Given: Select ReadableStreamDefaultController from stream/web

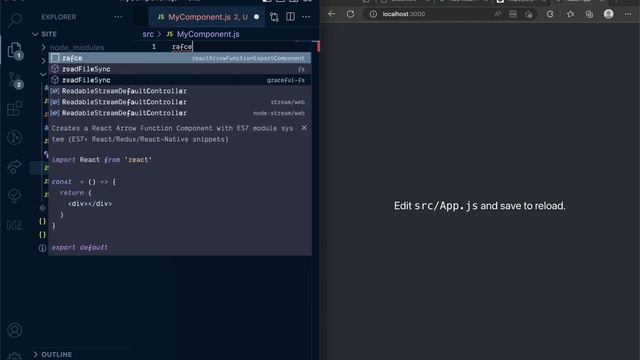Looking at the screenshot, I should tap(180, 102).
